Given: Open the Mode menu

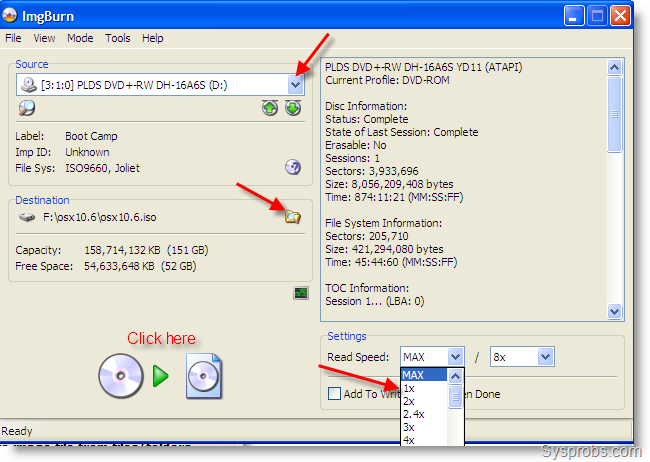Looking at the screenshot, I should (80, 38).
